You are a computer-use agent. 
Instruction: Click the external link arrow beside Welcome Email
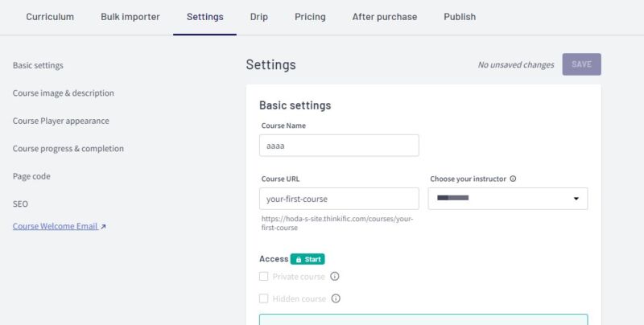click(103, 227)
